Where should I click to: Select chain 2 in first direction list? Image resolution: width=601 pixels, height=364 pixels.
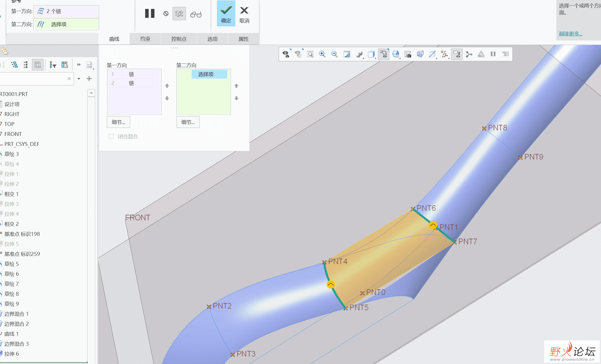click(130, 83)
